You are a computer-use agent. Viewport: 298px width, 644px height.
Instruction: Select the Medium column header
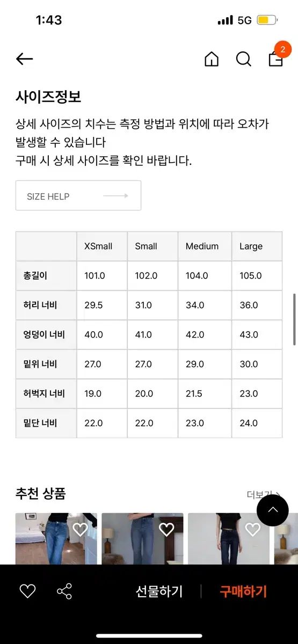(x=205, y=246)
